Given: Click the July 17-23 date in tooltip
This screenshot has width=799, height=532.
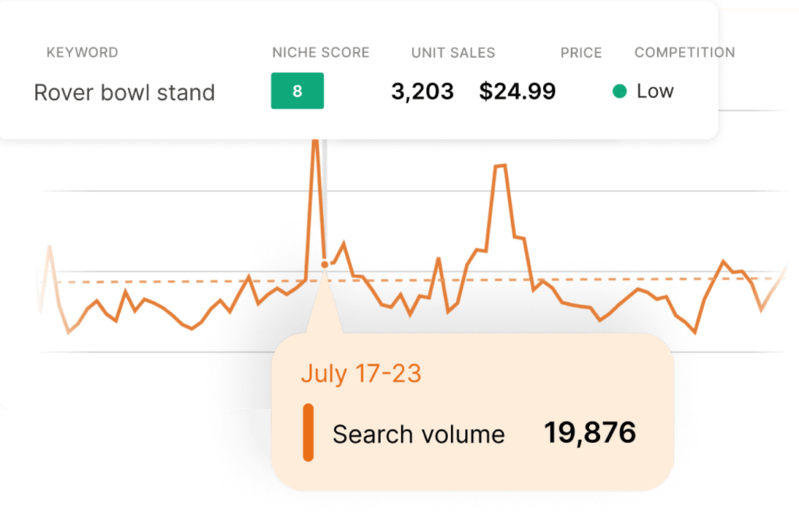Looking at the screenshot, I should 360,374.
